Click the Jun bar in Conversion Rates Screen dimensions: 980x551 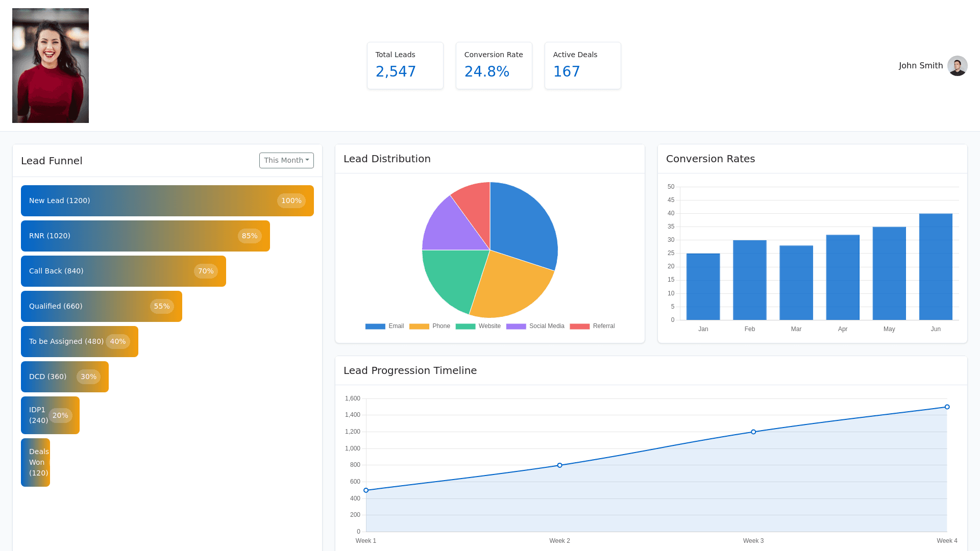(936, 266)
